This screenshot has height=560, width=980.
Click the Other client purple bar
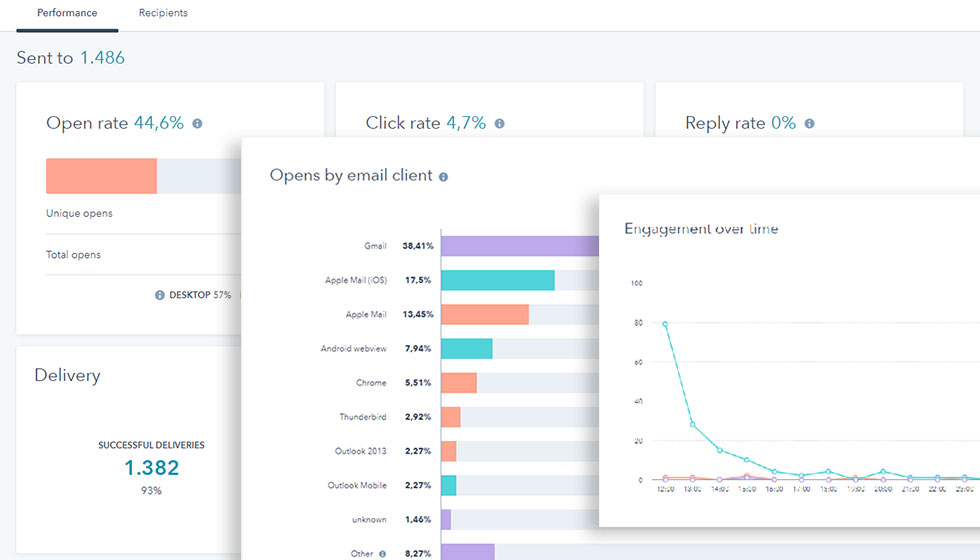pyautogui.click(x=468, y=552)
